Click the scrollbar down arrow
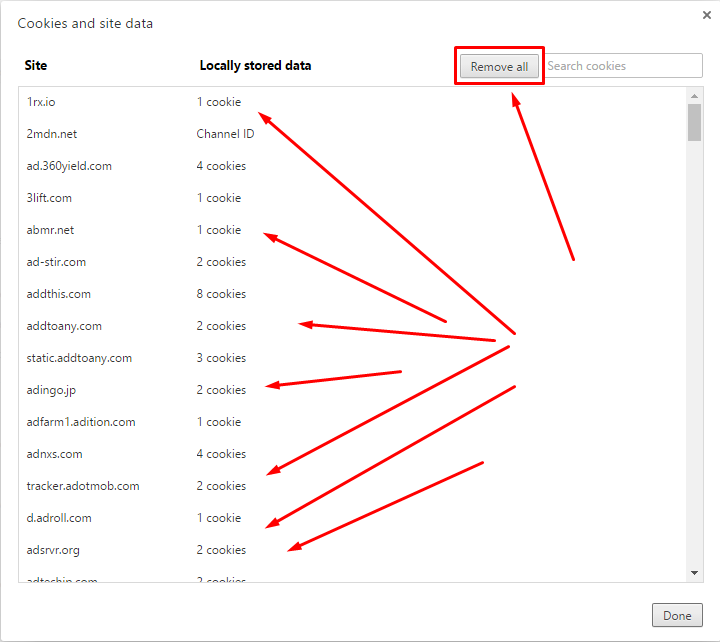The height and width of the screenshot is (642, 720). [695, 573]
